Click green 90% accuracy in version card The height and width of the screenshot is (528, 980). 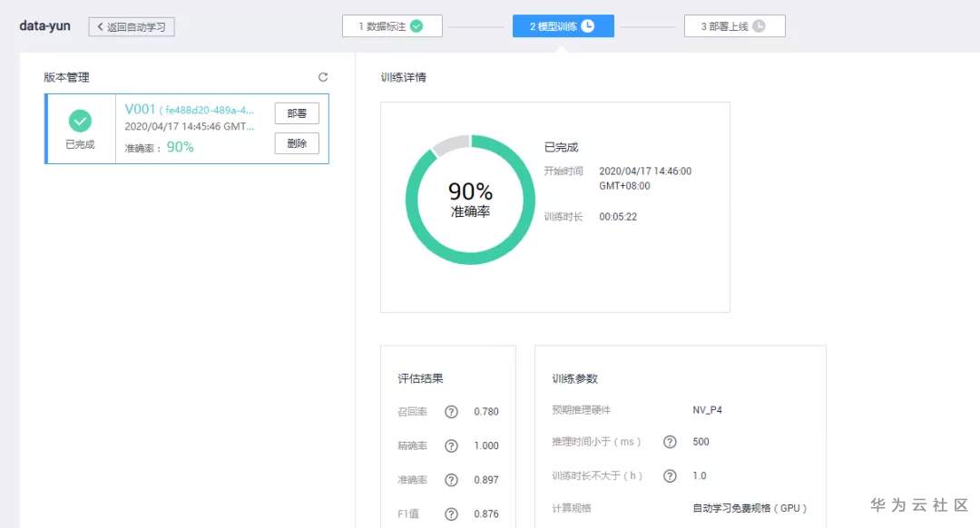[180, 147]
